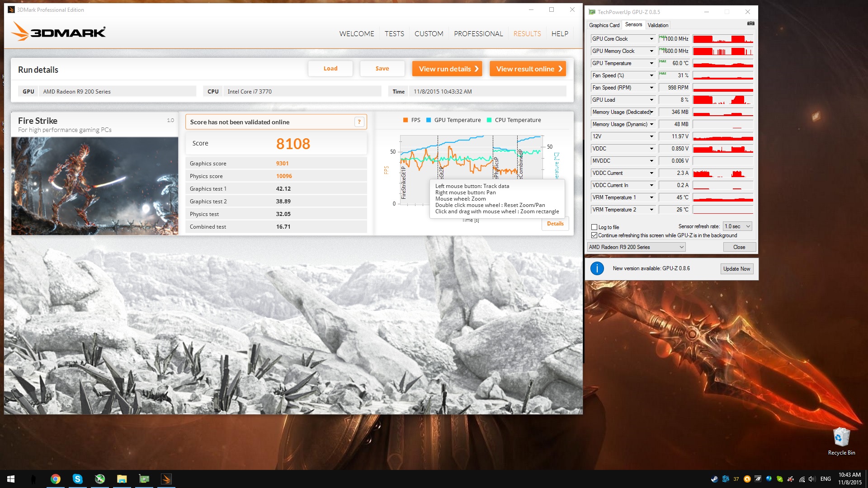
Task: Open the MSI Afterburner taskbar icon
Action: [x=100, y=479]
